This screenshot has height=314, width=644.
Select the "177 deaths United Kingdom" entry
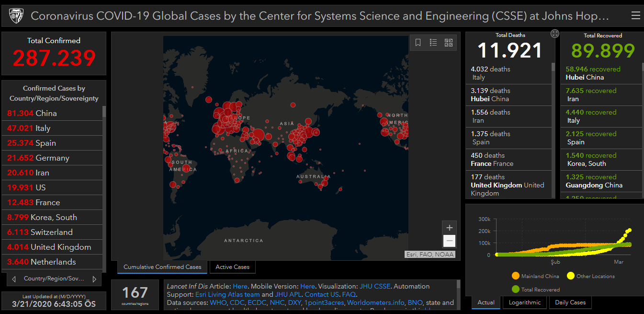[508, 185]
